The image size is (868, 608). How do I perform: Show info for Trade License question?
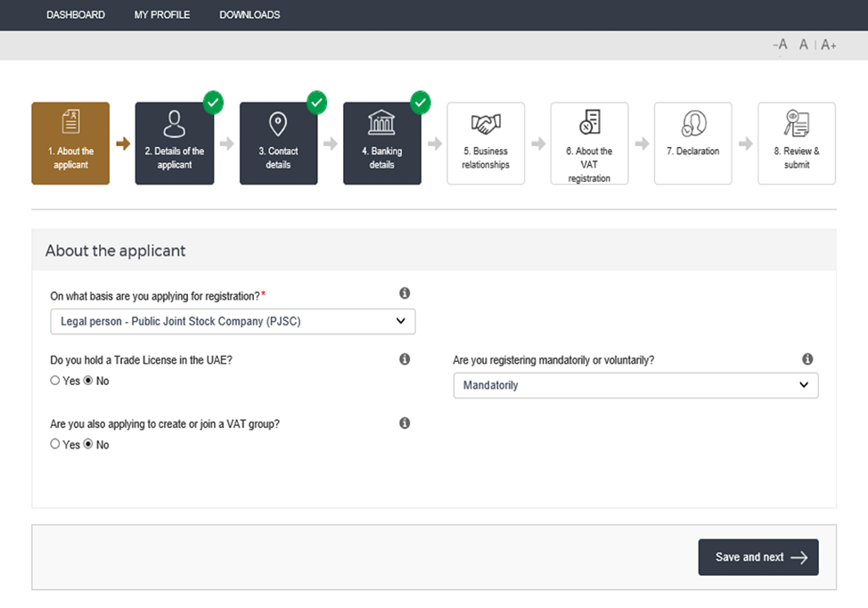405,359
